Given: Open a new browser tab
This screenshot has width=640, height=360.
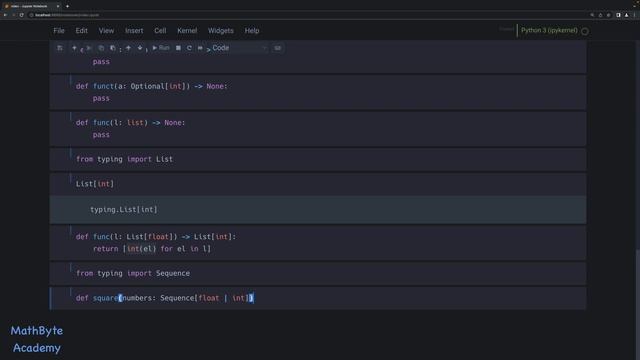Looking at the screenshot, I should point(67,6).
